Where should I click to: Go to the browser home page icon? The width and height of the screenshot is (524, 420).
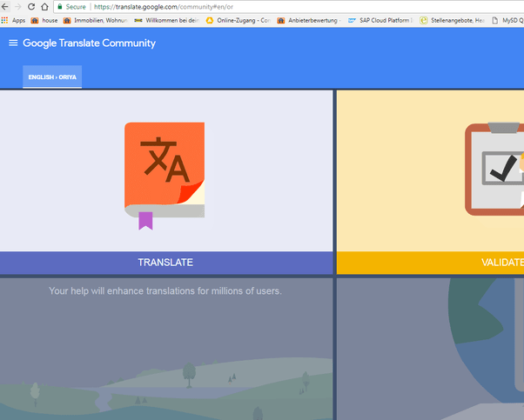tap(44, 7)
